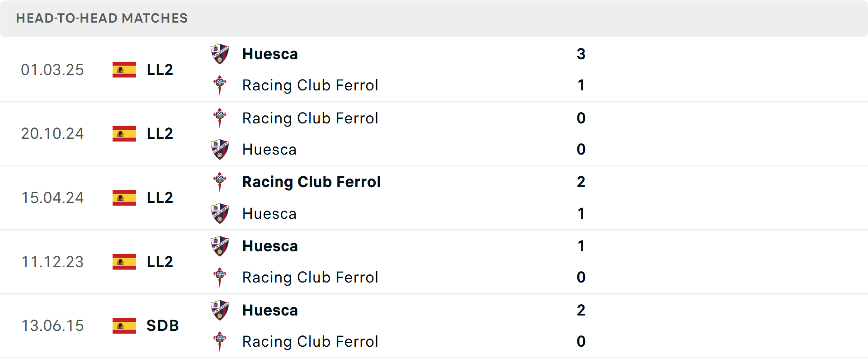Click the LL2 competition label on 01.03.25
Screen dimensions: 868x358
tap(159, 70)
